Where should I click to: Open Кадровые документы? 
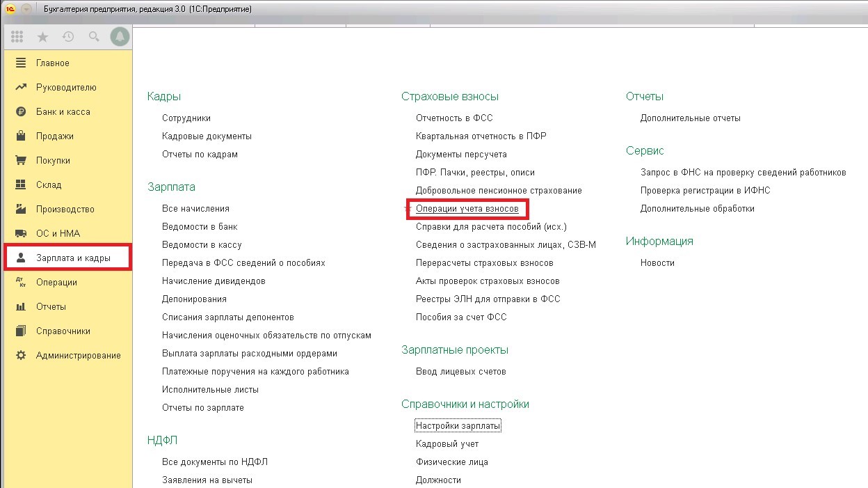(x=207, y=136)
